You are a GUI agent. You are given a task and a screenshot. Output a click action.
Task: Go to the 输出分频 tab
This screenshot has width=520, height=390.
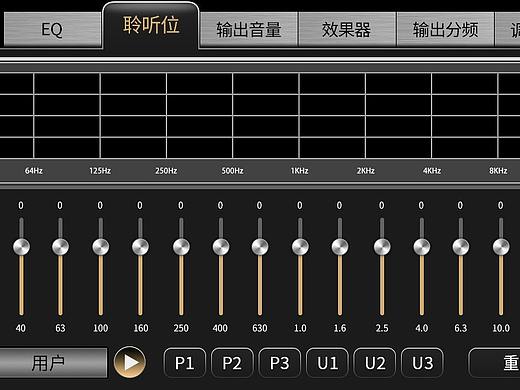(x=445, y=29)
